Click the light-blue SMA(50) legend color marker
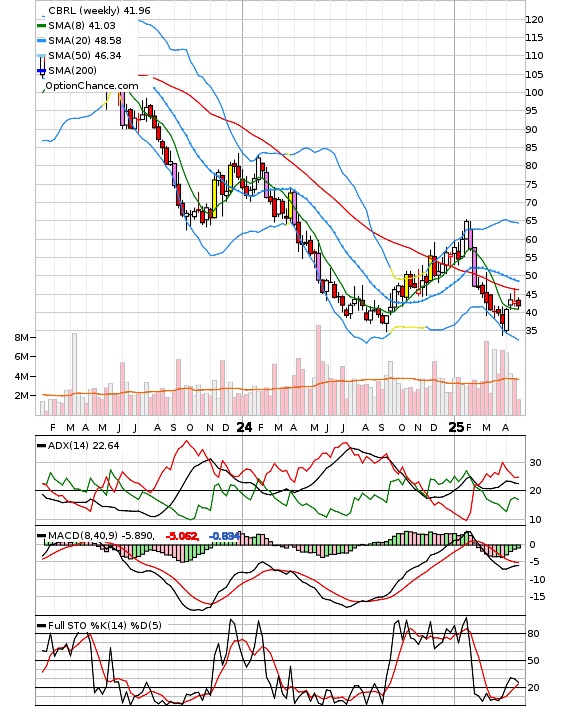This screenshot has height=706, width=566. tap(41, 55)
